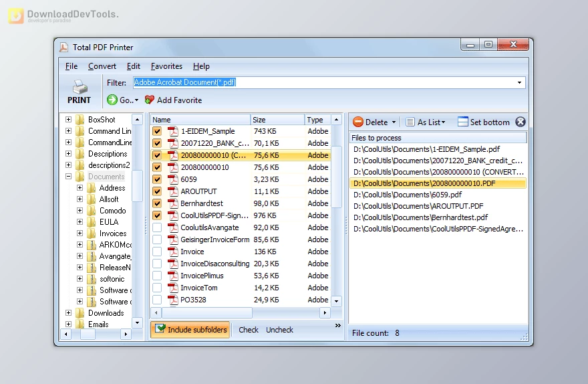Open the Delete dropdown arrow
Screen dimensions: 588x384
click(x=394, y=122)
